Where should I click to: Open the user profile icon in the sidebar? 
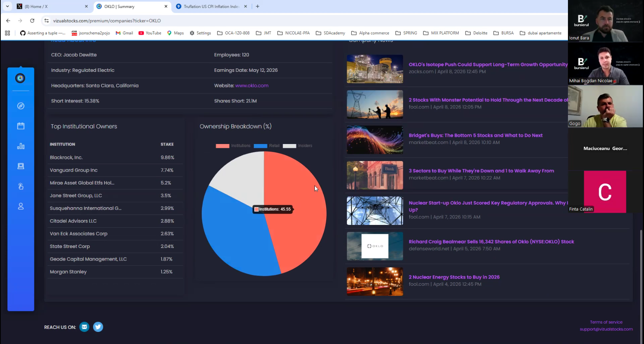pos(21,206)
